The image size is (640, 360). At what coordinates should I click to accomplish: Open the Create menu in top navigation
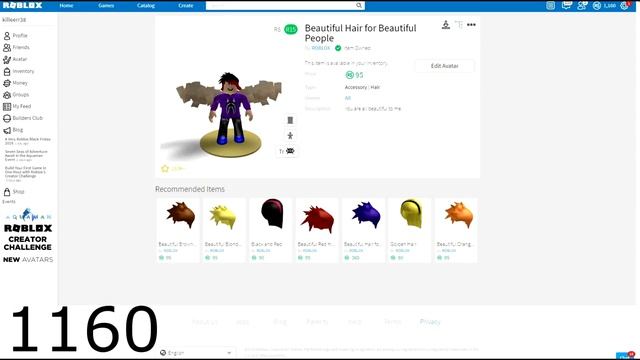coord(186,6)
